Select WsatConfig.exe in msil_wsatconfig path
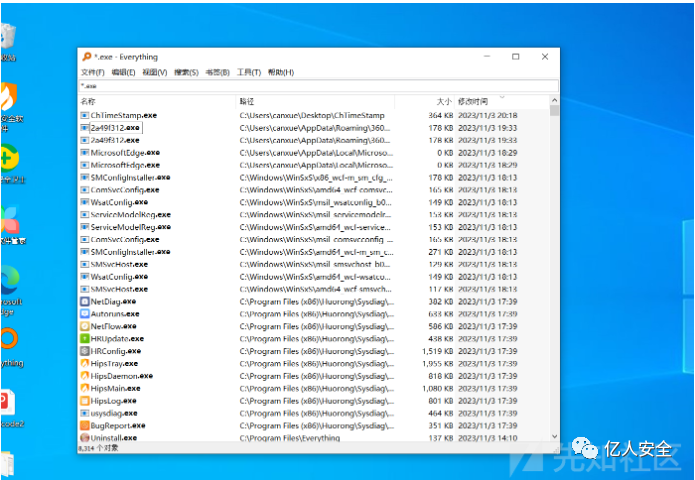 tap(119, 202)
